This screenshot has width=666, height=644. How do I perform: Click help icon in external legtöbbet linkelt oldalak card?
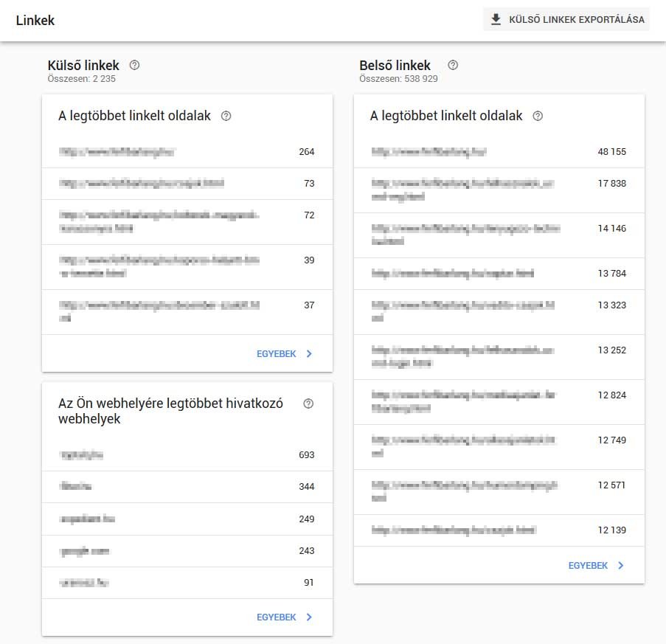(x=226, y=116)
